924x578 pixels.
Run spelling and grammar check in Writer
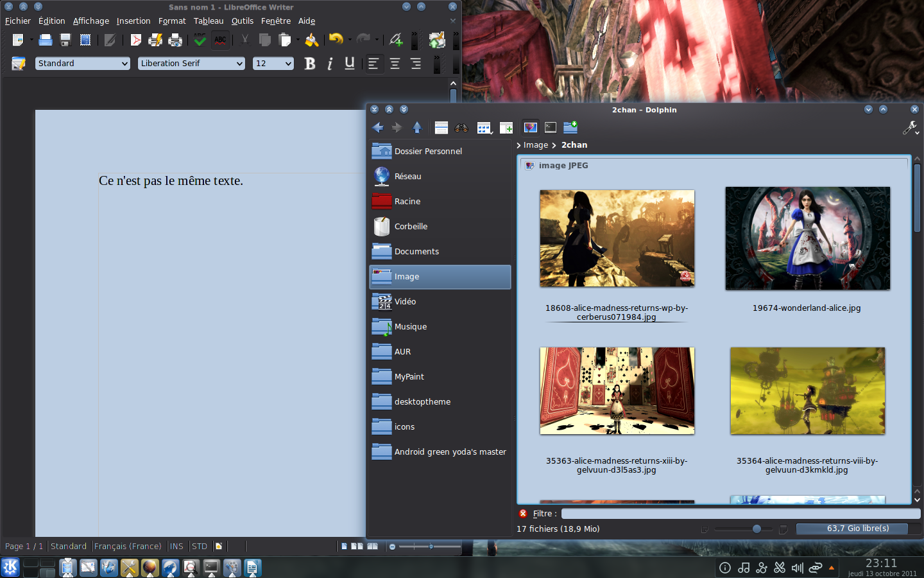(200, 40)
